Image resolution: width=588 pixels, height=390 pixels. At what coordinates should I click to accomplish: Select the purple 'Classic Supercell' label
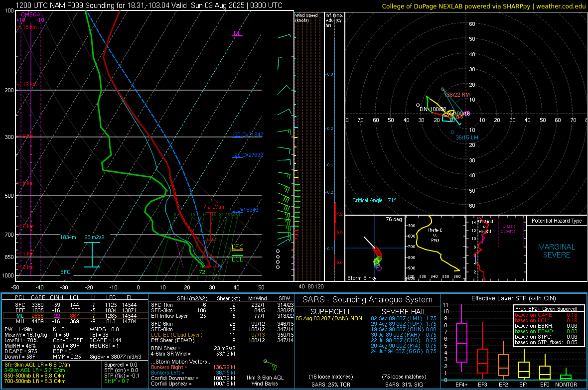click(509, 229)
